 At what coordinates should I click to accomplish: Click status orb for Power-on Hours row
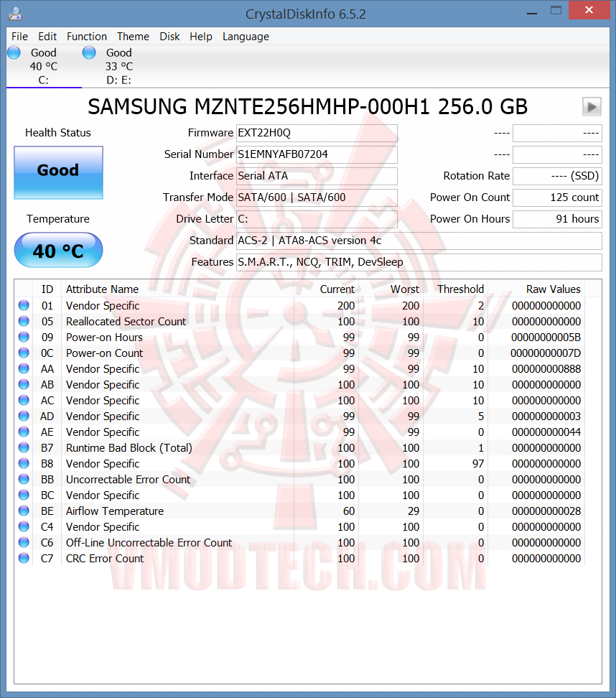24,337
